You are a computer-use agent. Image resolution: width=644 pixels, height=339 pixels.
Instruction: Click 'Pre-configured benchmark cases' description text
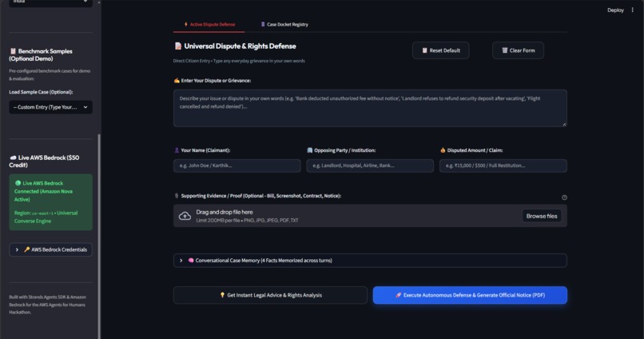[50, 75]
